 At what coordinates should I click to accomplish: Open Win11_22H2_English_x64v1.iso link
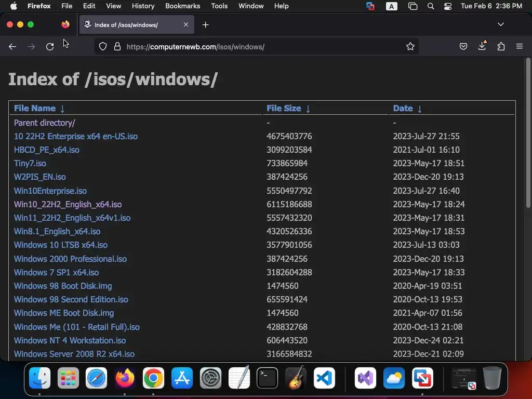(x=72, y=218)
